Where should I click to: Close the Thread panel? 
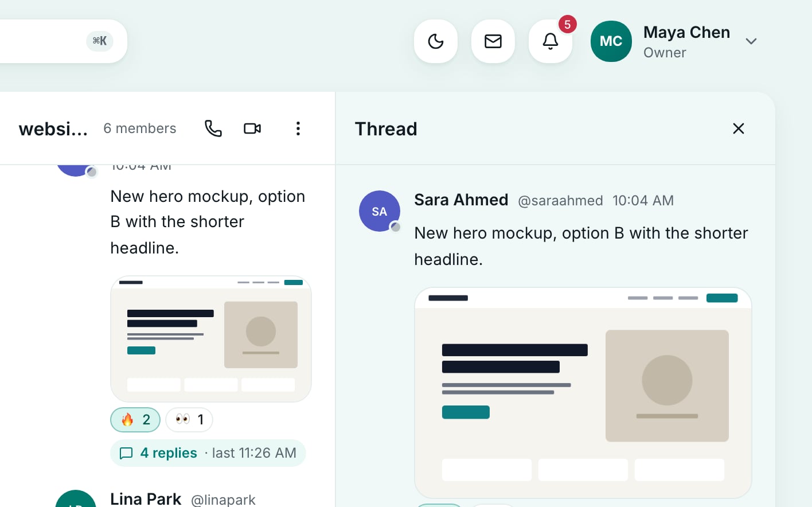click(x=739, y=128)
